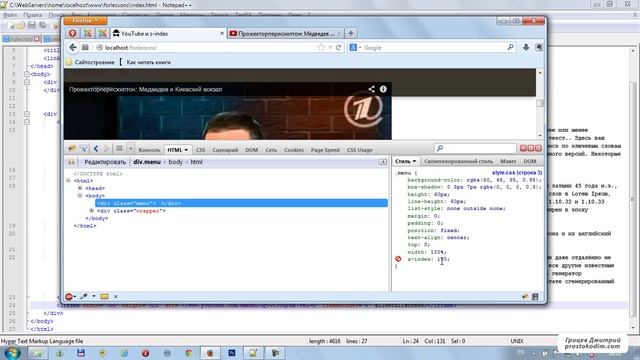Screen dimensions: 640x360
Task: Open the Notepad++ taskbar icon
Action: [x=253, y=353]
